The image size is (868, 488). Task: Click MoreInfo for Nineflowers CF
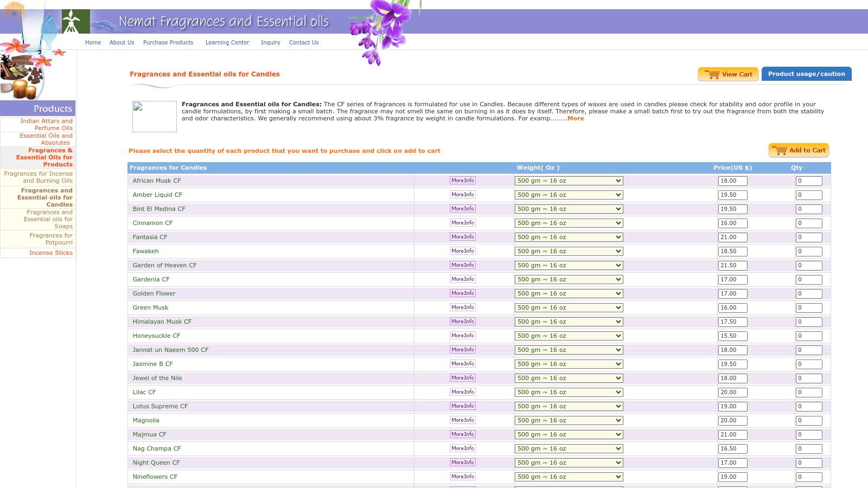pos(463,477)
